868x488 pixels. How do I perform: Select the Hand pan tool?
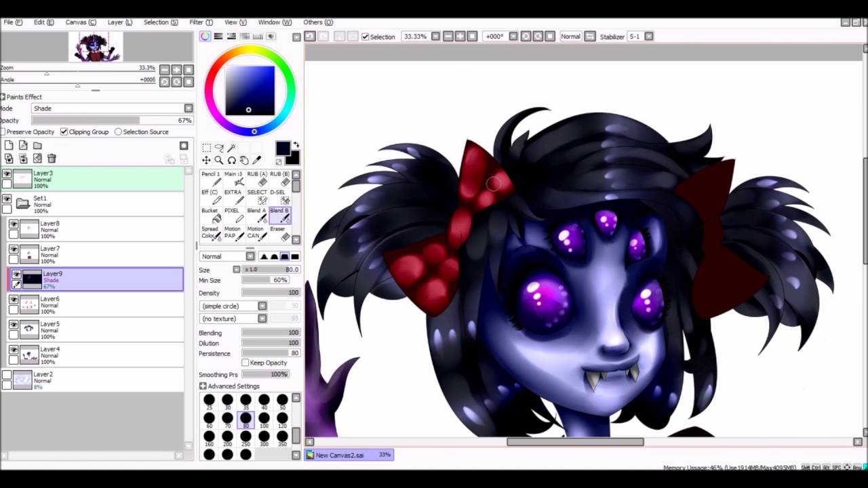[244, 161]
